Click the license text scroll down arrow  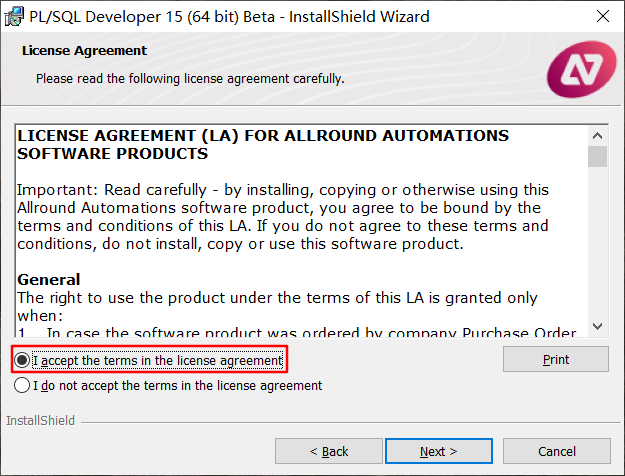pyautogui.click(x=597, y=326)
